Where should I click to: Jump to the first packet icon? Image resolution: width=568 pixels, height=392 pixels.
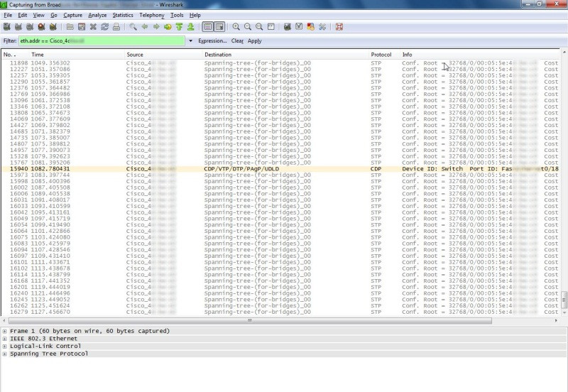[180, 27]
